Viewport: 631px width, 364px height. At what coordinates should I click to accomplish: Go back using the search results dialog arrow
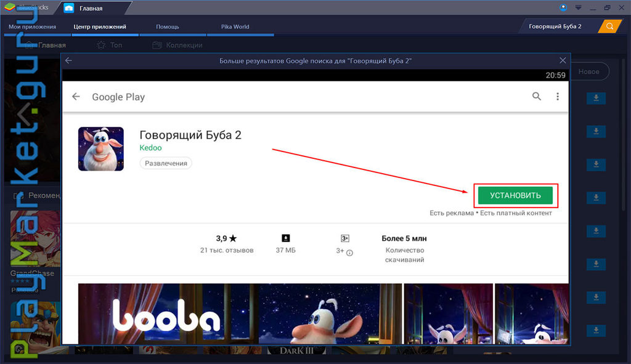point(69,60)
